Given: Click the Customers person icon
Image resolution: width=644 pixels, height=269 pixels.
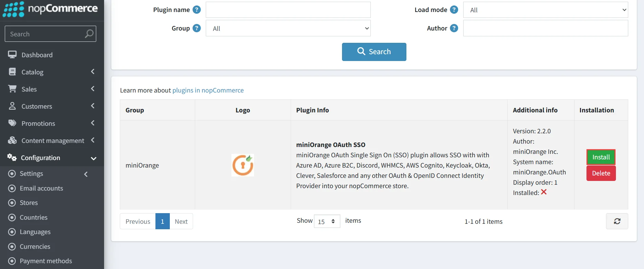Looking at the screenshot, I should pyautogui.click(x=12, y=106).
